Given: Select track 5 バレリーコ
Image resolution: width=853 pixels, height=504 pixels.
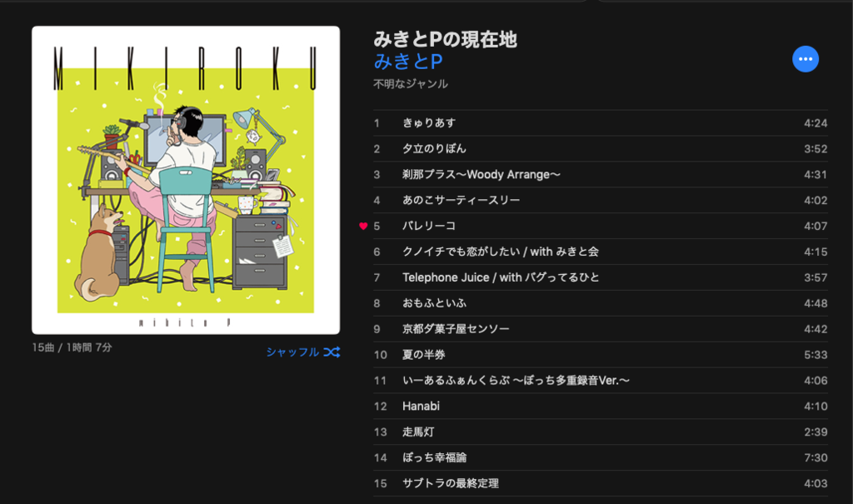Looking at the screenshot, I should (601, 226).
